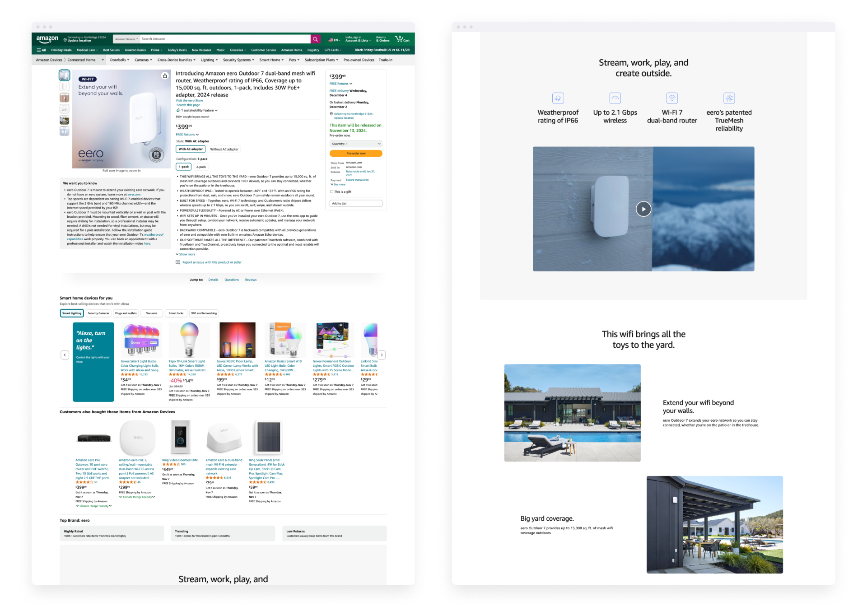Click the magnifier search button

pyautogui.click(x=315, y=39)
